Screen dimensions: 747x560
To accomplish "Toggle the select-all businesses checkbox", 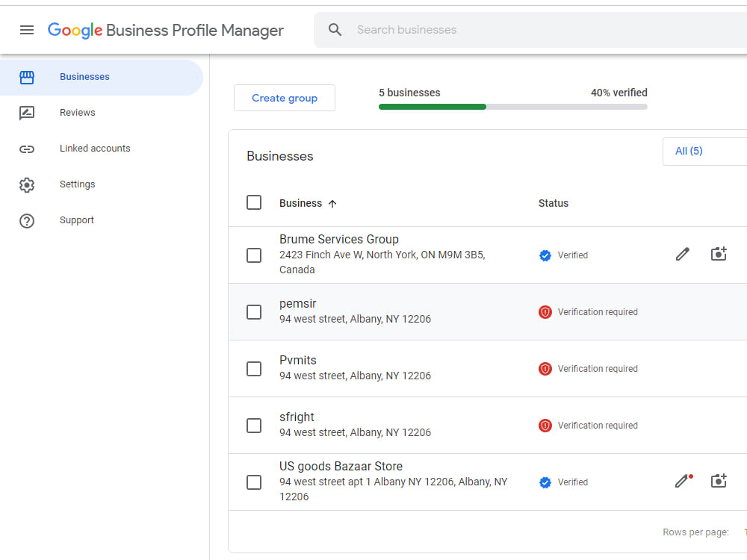I will [254, 202].
